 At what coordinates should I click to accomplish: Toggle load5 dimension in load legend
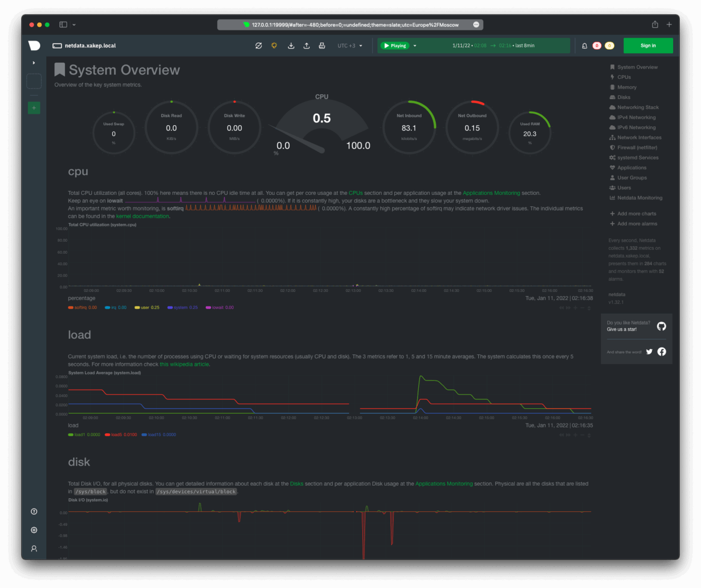121,435
